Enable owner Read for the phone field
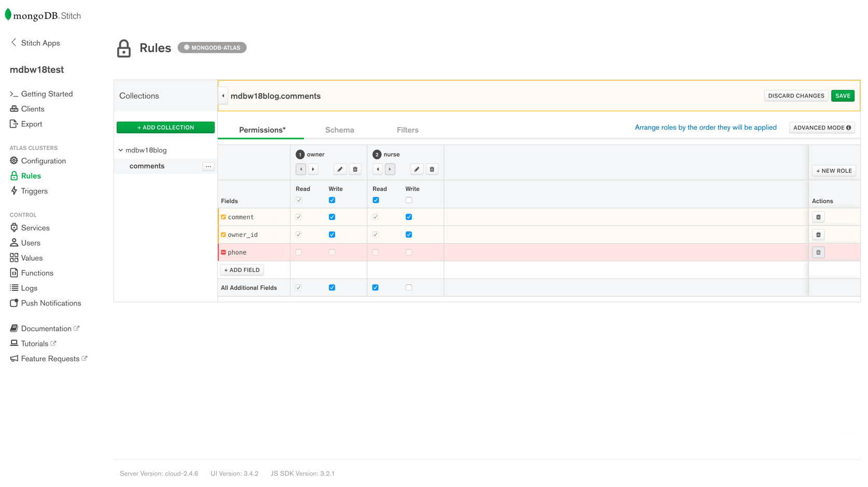The image size is (868, 487). (299, 253)
